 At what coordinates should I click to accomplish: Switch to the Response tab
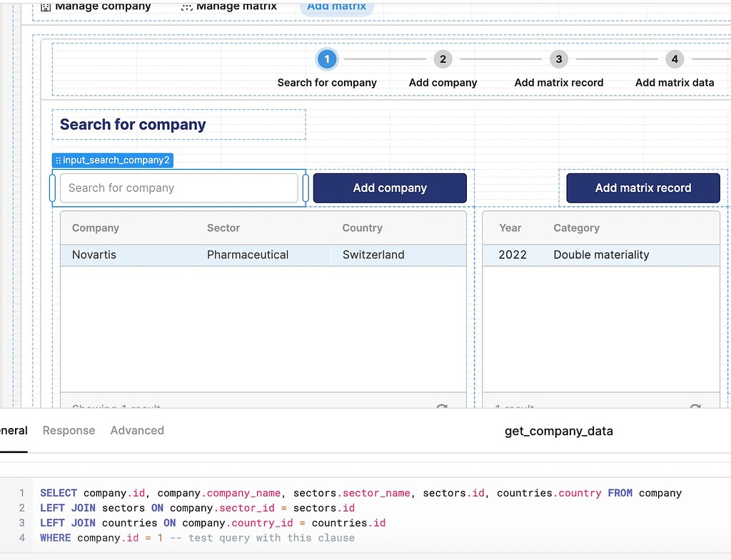(69, 430)
